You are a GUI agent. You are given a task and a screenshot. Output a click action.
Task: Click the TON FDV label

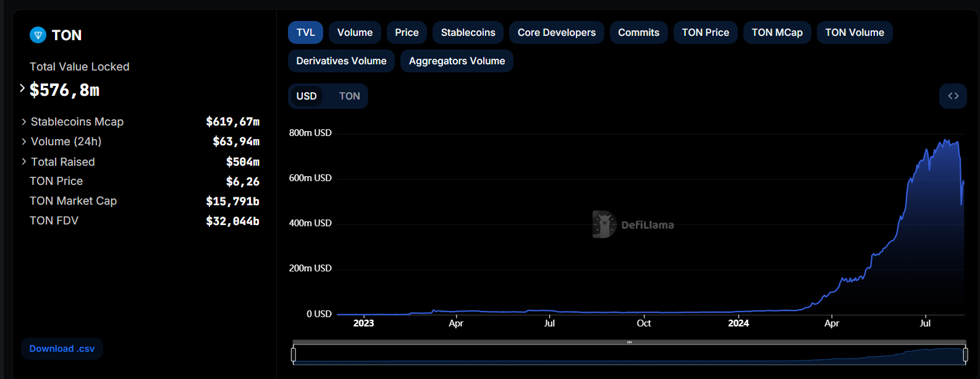coord(54,221)
